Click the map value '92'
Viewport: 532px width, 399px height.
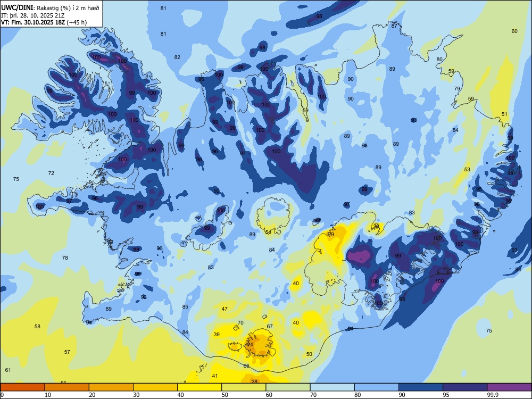tap(217, 190)
